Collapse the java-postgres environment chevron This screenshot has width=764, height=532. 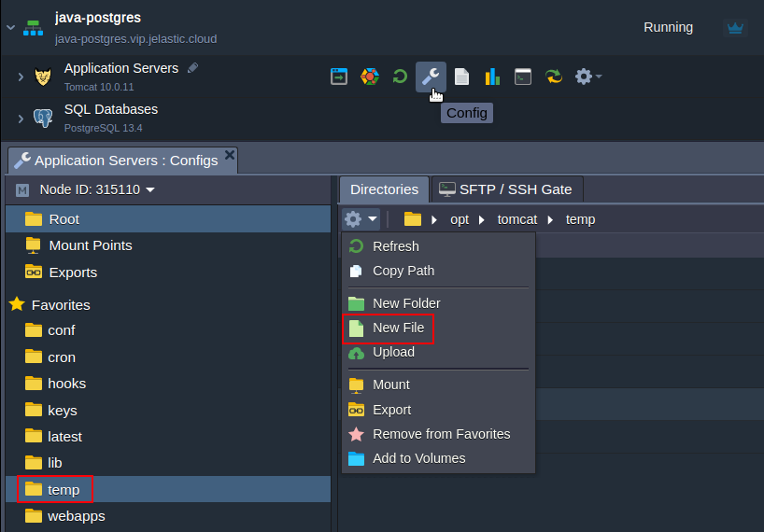[10, 28]
